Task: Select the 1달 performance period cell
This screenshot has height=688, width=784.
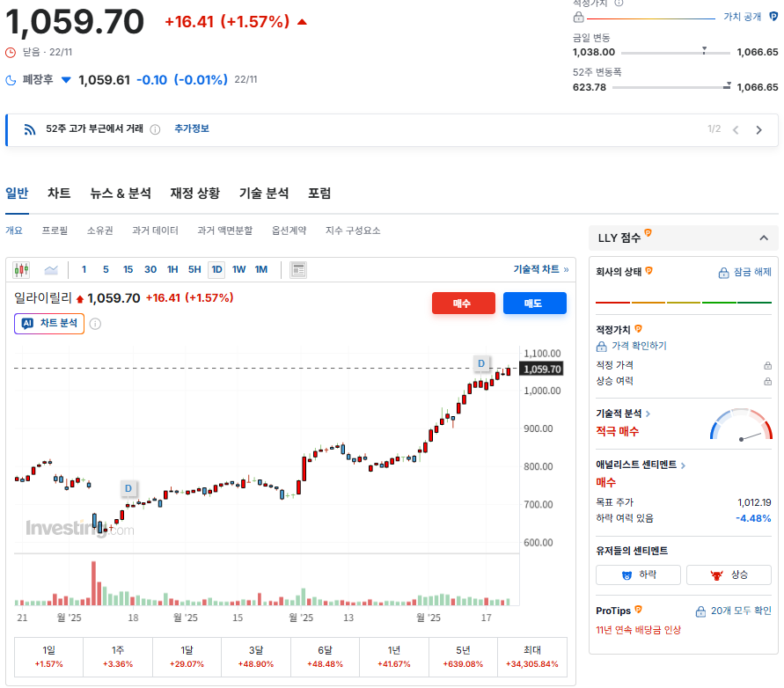Action: pyautogui.click(x=187, y=657)
